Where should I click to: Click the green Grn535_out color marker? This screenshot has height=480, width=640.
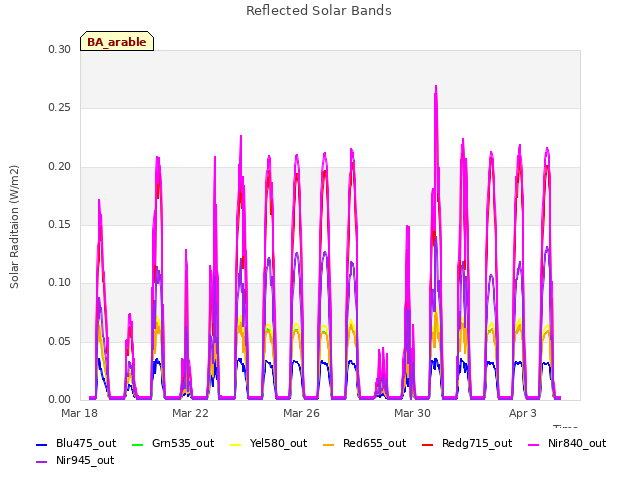pos(138,444)
